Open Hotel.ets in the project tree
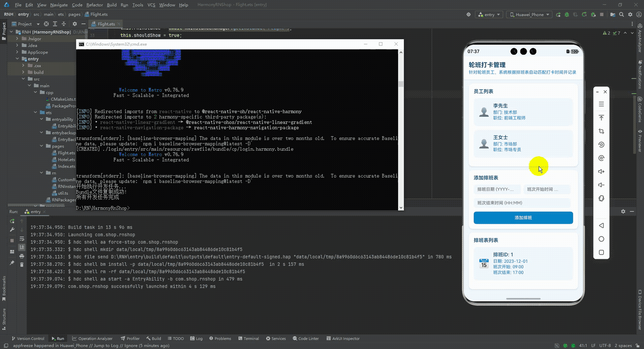Screen dimensions: 644x349 (63, 159)
